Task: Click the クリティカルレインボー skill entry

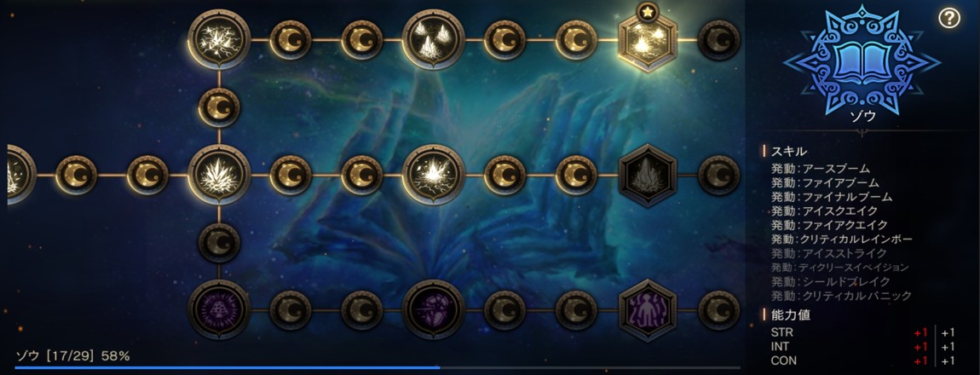Action: click(842, 239)
